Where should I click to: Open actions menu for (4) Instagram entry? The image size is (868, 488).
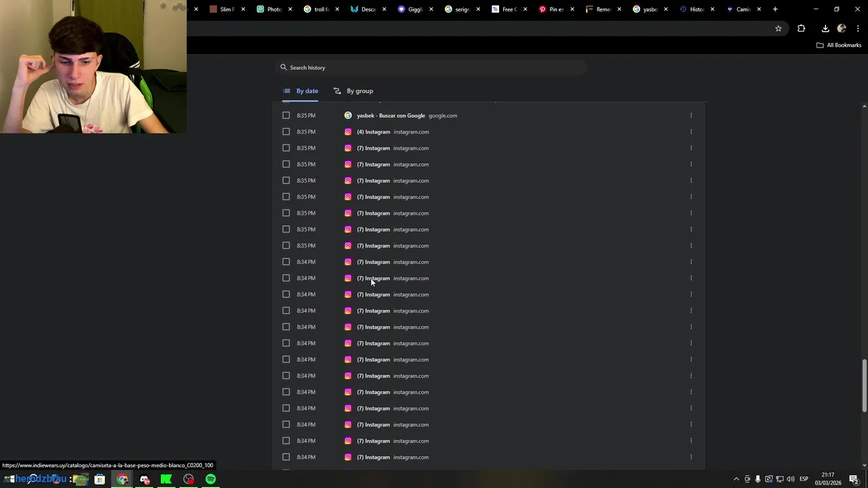tap(691, 131)
